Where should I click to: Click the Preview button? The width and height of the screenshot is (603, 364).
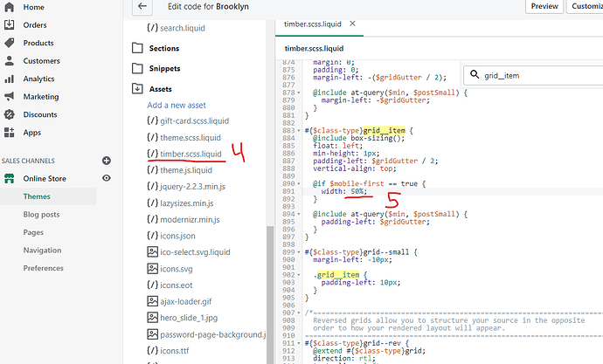tap(544, 6)
